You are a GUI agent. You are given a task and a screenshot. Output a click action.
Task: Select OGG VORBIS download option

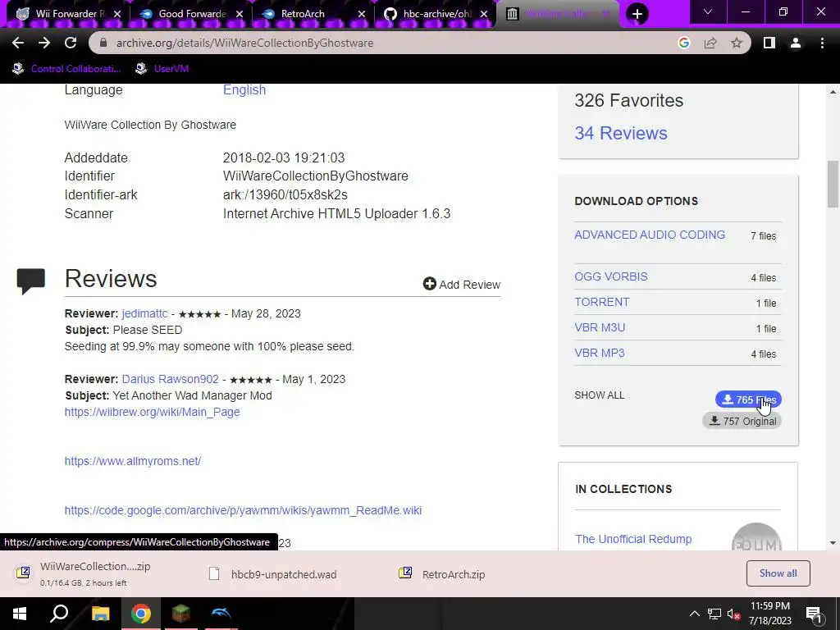coord(610,276)
